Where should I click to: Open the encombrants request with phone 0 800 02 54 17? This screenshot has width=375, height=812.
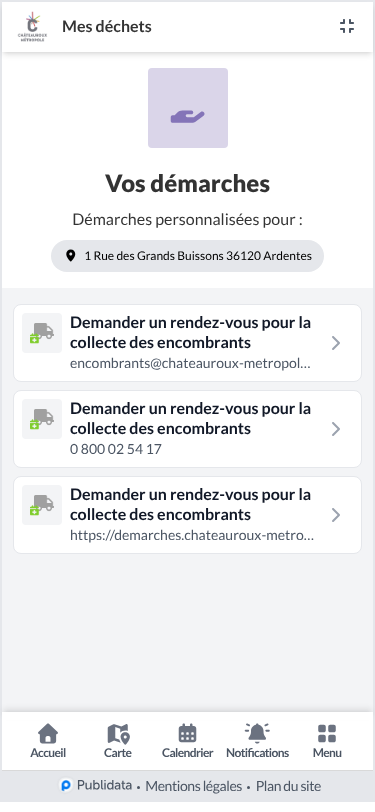pos(188,429)
